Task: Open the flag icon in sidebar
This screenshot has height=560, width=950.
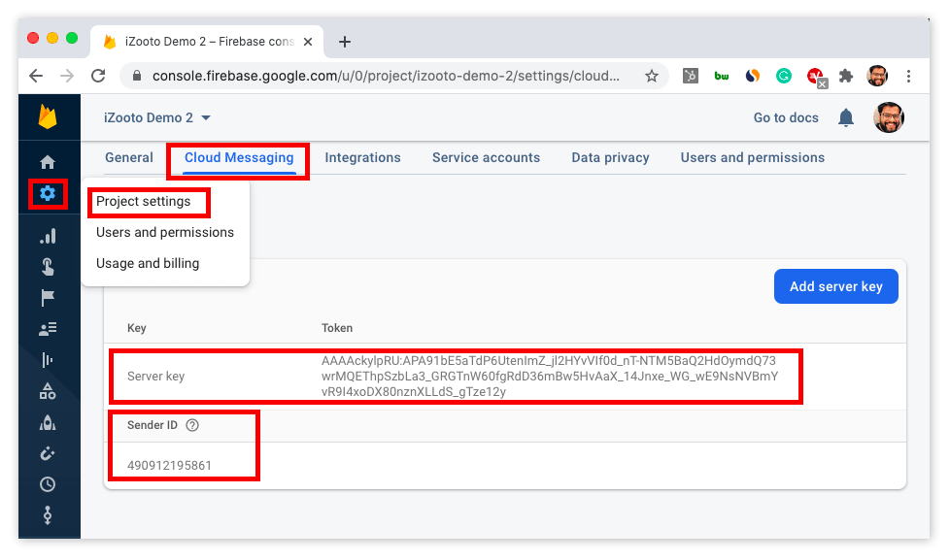Action: (x=48, y=298)
